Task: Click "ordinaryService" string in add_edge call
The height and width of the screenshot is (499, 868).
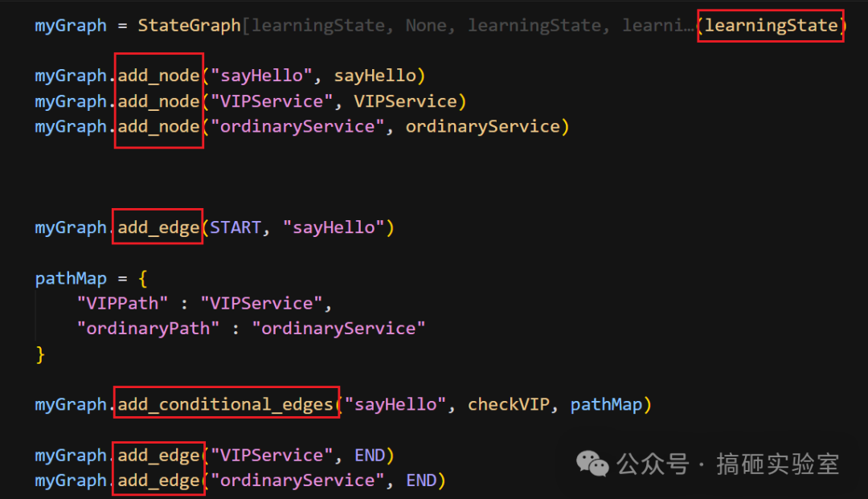Action: click(298, 481)
